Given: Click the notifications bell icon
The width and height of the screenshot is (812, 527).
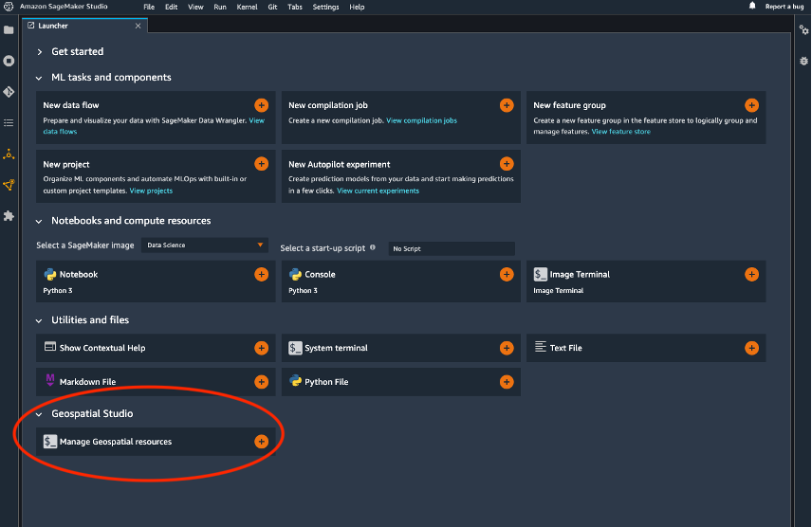Looking at the screenshot, I should [x=752, y=7].
